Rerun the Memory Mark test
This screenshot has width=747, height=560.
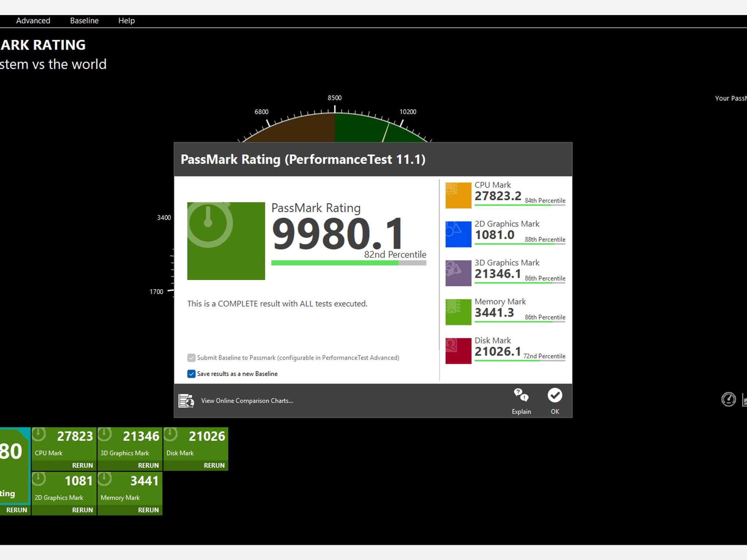tap(148, 510)
